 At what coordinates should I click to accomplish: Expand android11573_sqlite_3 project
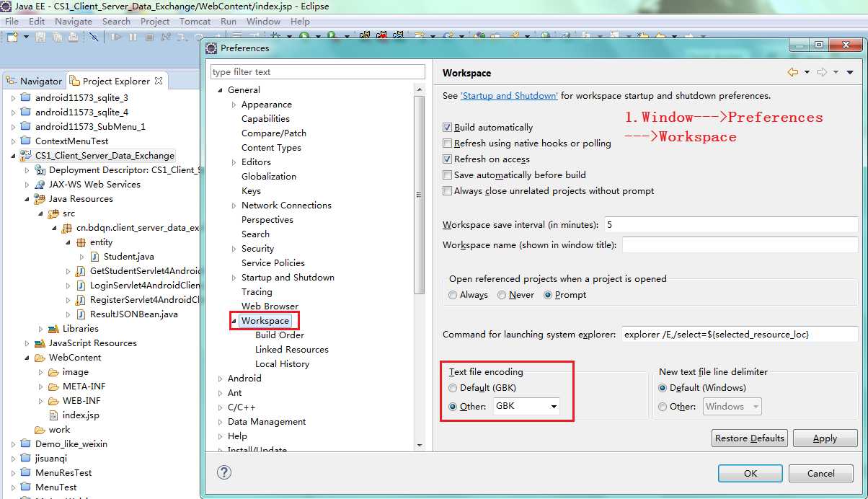click(13, 98)
